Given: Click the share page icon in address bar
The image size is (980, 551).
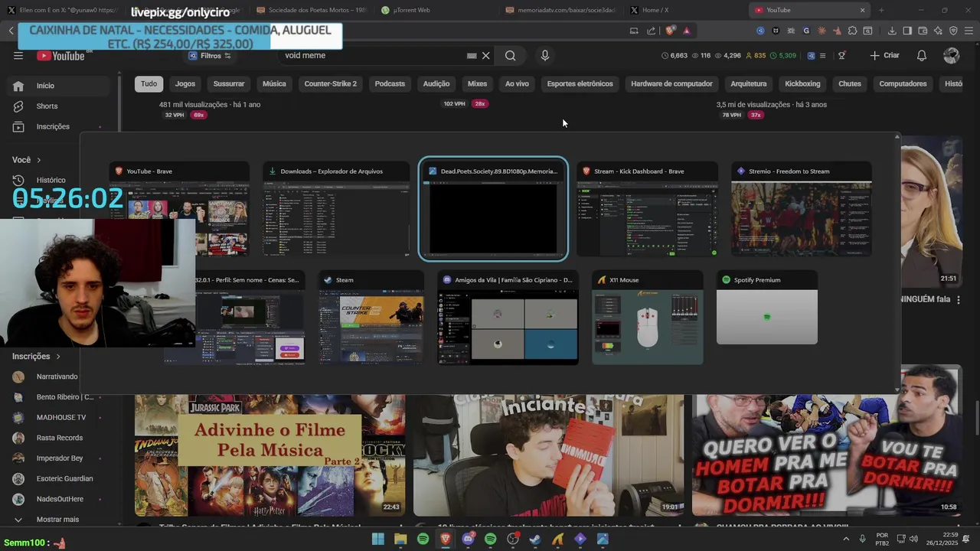Looking at the screenshot, I should click(x=651, y=31).
